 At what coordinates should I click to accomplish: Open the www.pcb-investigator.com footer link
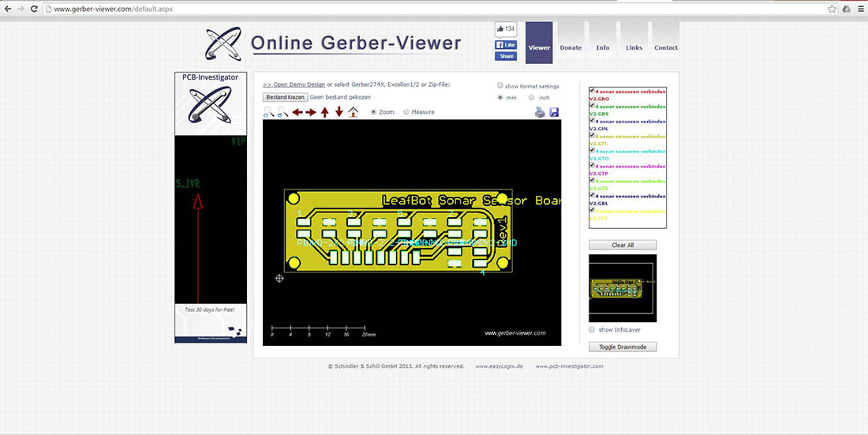[569, 366]
